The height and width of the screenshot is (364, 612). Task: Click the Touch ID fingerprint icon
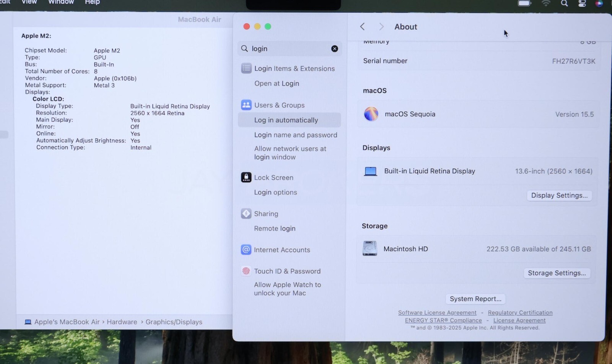(x=246, y=271)
